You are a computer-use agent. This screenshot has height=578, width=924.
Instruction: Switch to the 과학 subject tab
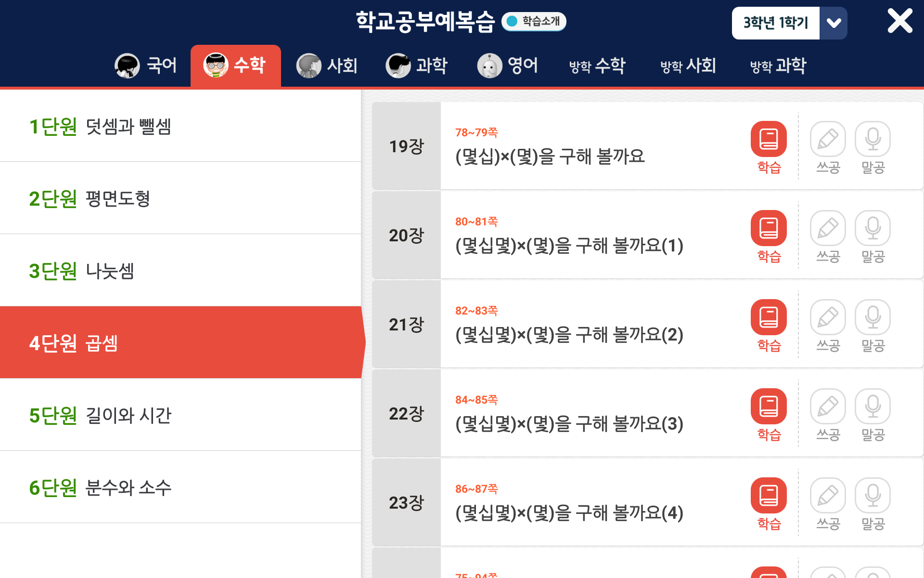click(x=417, y=66)
